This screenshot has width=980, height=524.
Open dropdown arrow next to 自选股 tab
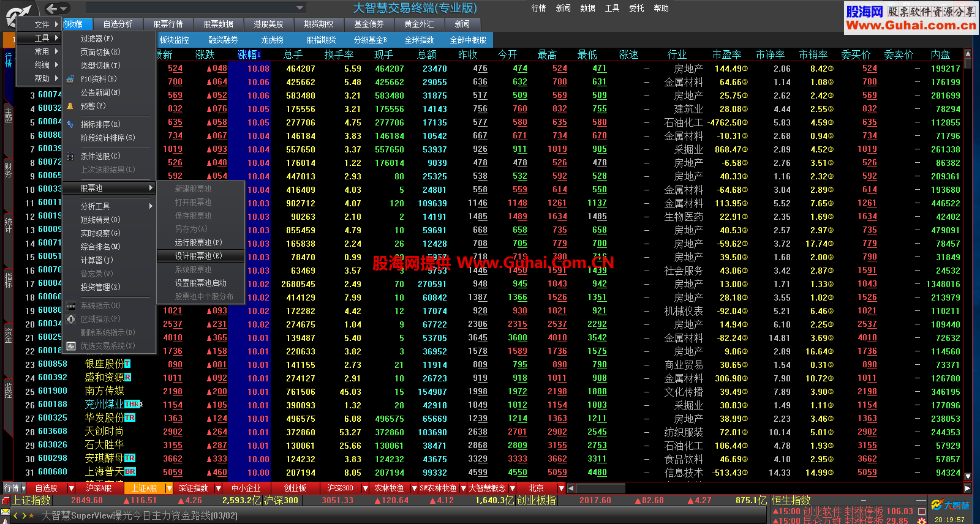[71, 488]
